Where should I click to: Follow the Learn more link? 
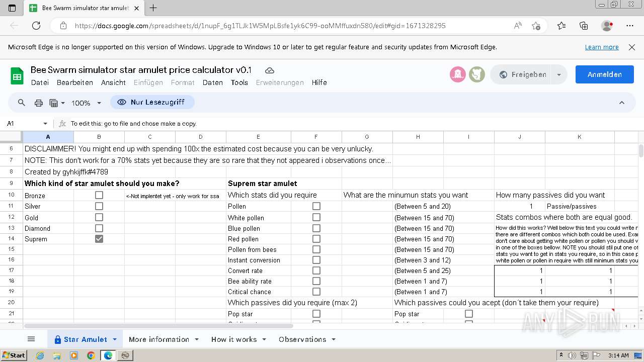tap(602, 47)
